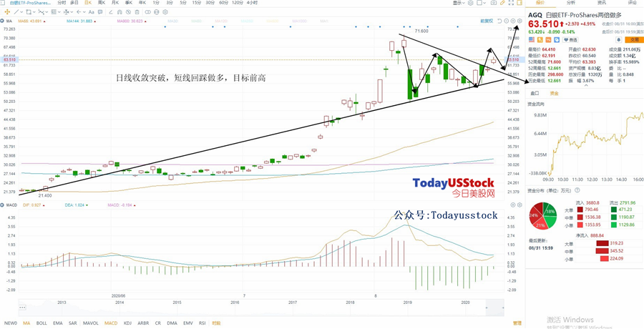The width and height of the screenshot is (644, 329).
Task: Undo chart zoom with the reset arrow
Action: pyautogui.click(x=499, y=21)
